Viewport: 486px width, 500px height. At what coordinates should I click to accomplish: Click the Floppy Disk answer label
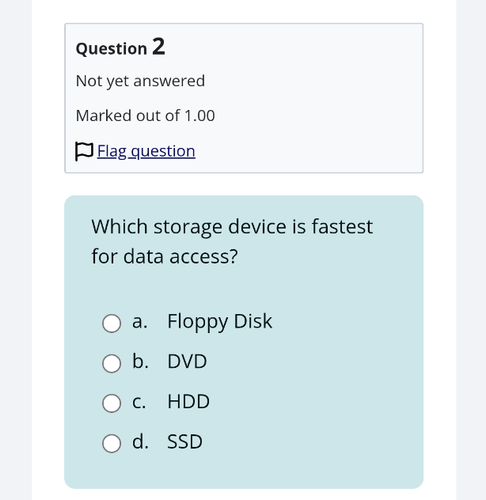[220, 322]
